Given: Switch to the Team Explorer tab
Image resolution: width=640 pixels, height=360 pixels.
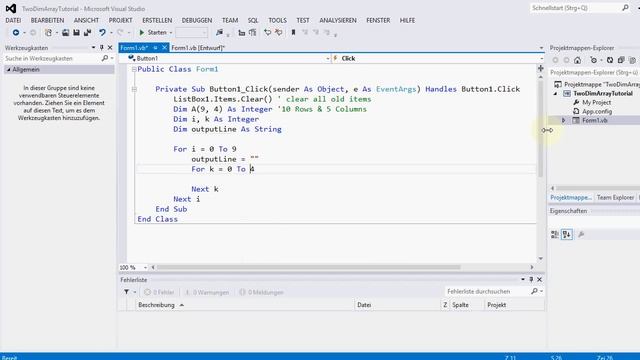Looking at the screenshot, I should pos(615,198).
